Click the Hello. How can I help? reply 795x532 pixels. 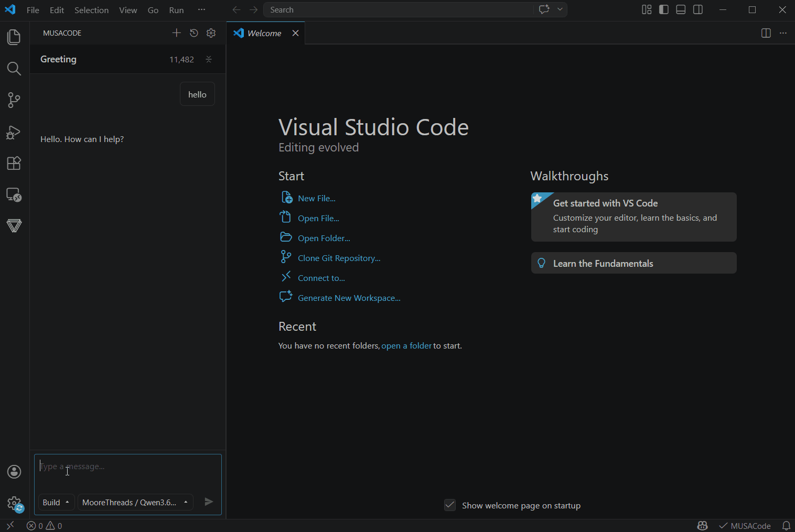coord(82,139)
